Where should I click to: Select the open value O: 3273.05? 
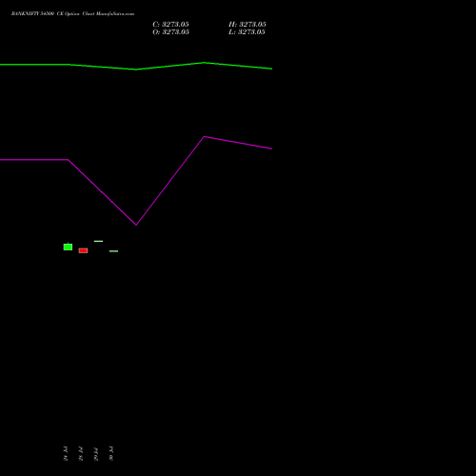170,32
